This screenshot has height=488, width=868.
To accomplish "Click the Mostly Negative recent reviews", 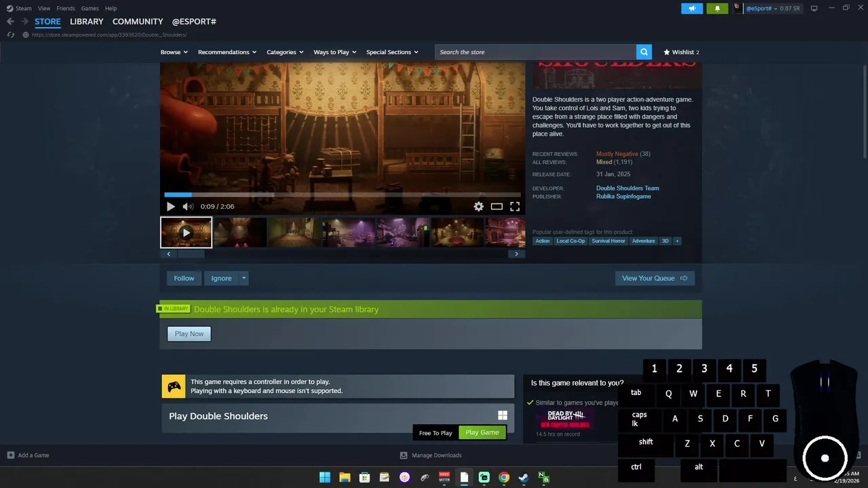I will point(617,154).
